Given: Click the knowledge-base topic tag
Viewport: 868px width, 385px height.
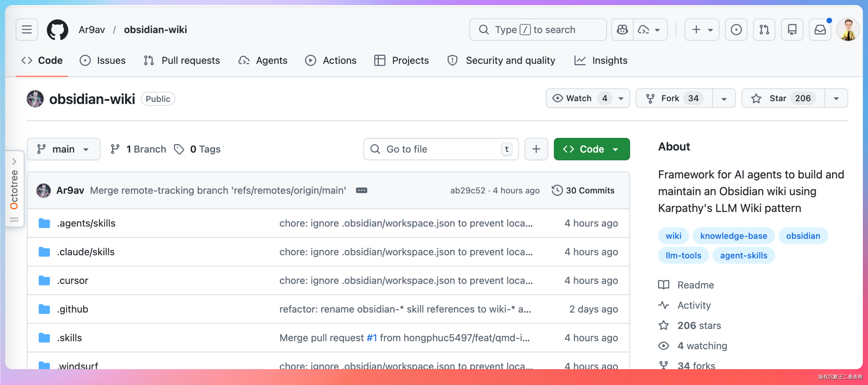Looking at the screenshot, I should (733, 236).
